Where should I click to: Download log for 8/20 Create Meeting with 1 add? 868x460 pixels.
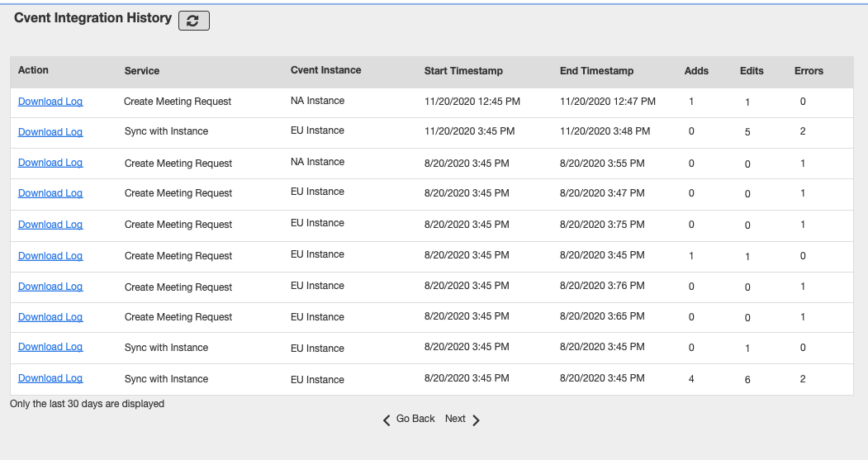[50, 256]
